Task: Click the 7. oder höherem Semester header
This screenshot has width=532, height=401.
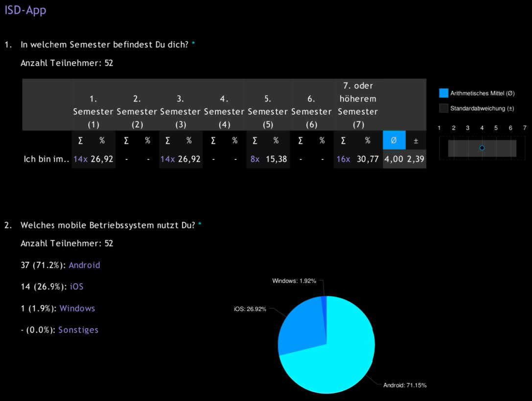Action: [358, 105]
